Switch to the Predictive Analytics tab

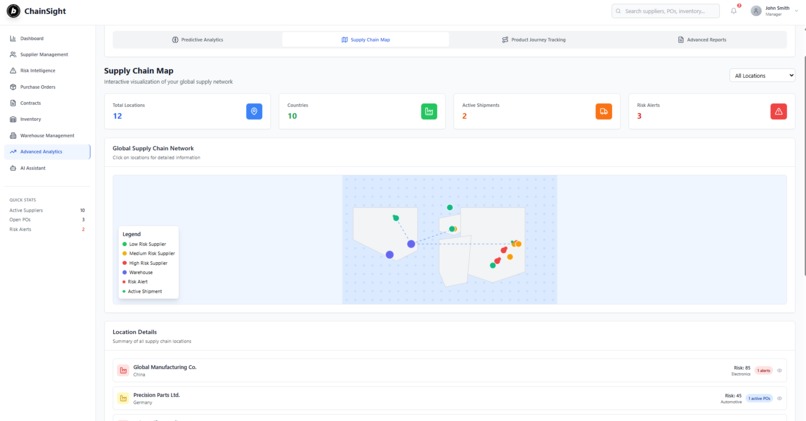pyautogui.click(x=197, y=40)
